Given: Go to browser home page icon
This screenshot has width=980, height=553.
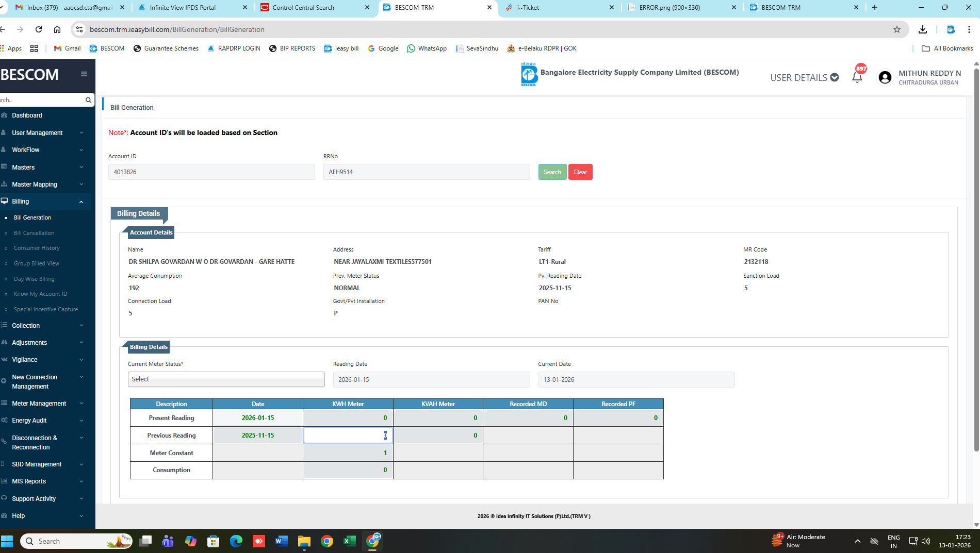Looking at the screenshot, I should point(57,29).
